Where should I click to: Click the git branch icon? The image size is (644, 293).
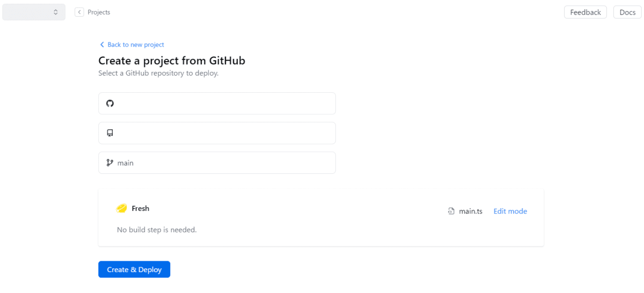click(110, 163)
